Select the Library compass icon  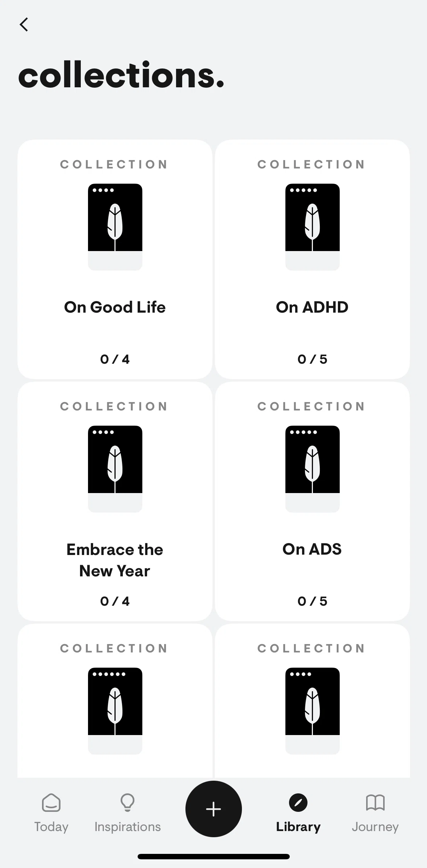click(298, 802)
